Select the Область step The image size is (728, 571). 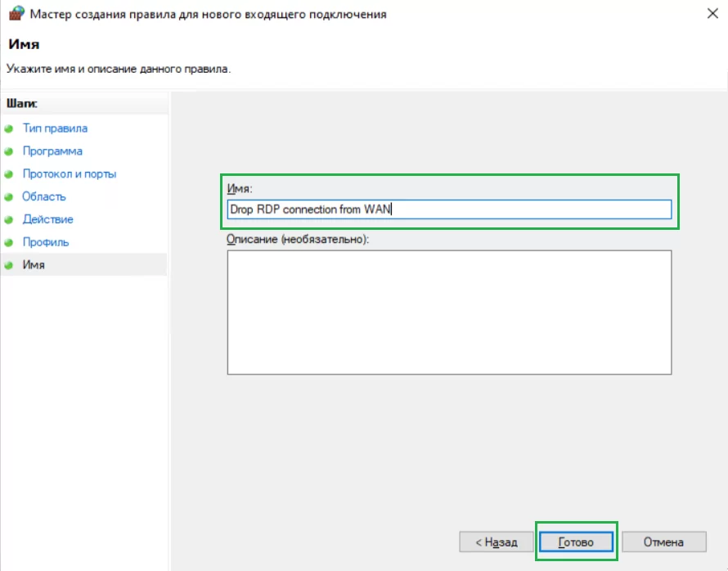[x=44, y=196]
